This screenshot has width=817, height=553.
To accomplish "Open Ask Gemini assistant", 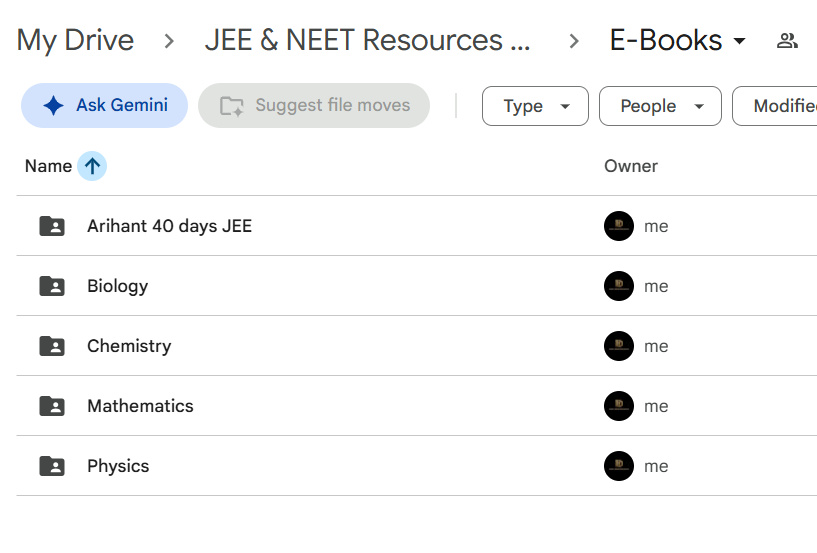I will point(104,105).
